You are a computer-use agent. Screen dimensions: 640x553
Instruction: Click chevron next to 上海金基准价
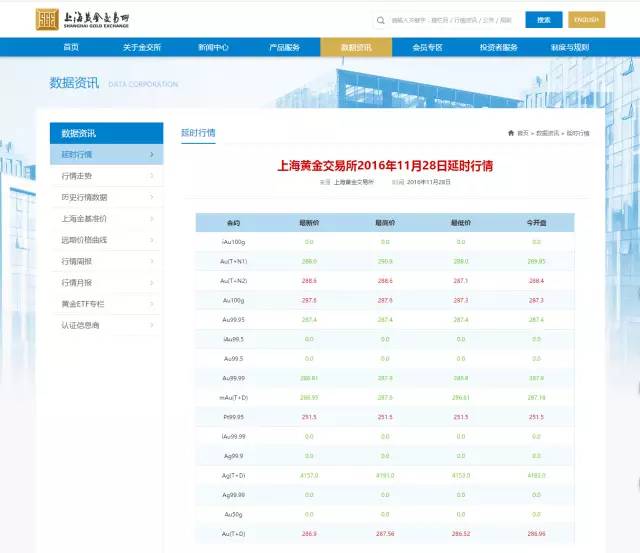tap(152, 219)
